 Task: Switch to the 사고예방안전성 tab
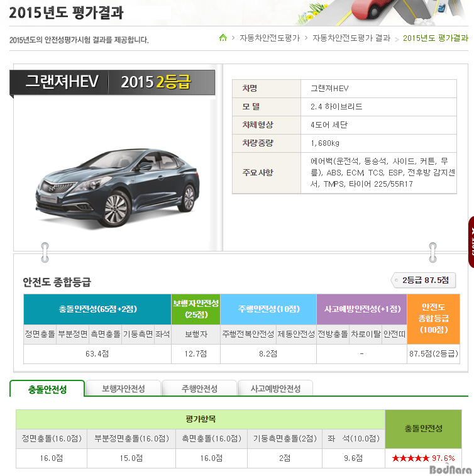pos(275,389)
